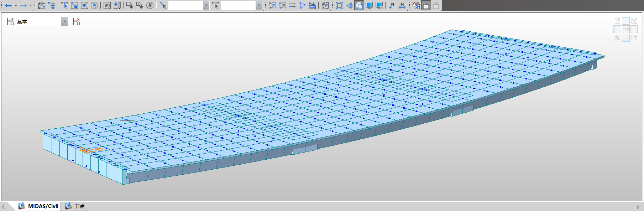Click the TOP view cube face
This screenshot has width=644, height=211.
click(625, 29)
